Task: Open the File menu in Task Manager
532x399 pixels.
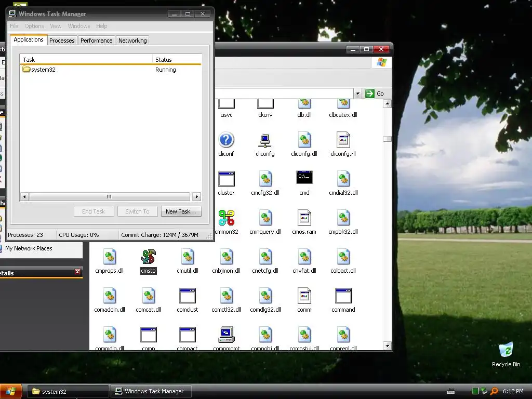Action: pyautogui.click(x=14, y=26)
